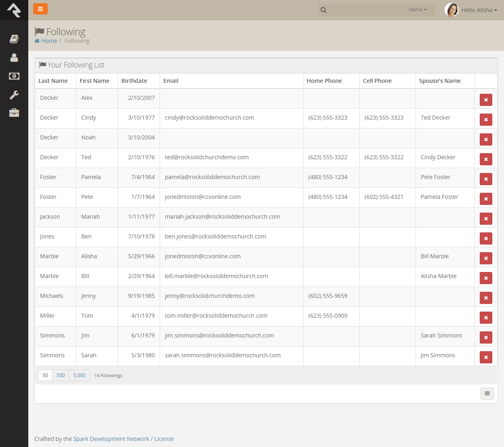The width and height of the screenshot is (504, 447).
Task: Go to Home via breadcrumb link
Action: point(46,41)
